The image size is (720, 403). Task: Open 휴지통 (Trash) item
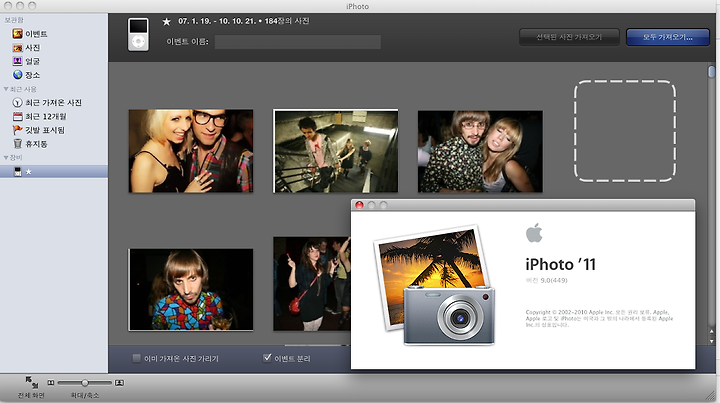pyautogui.click(x=30, y=144)
